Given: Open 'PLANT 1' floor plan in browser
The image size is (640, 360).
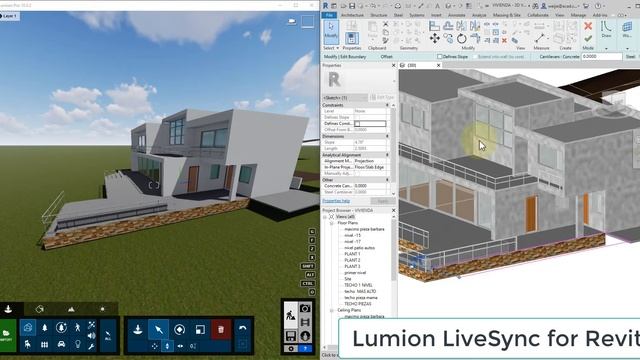Looking at the screenshot, I should pyautogui.click(x=352, y=254).
